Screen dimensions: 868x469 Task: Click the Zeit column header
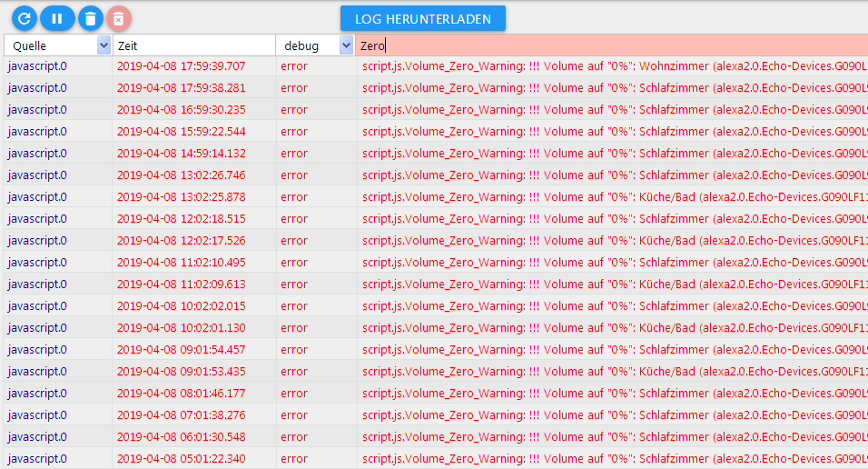click(193, 45)
